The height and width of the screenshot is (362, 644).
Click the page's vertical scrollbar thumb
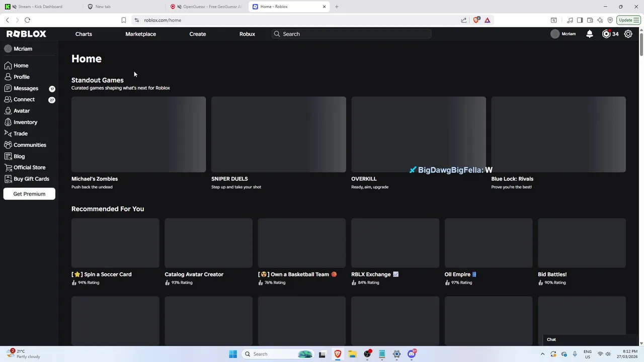[x=641, y=44]
